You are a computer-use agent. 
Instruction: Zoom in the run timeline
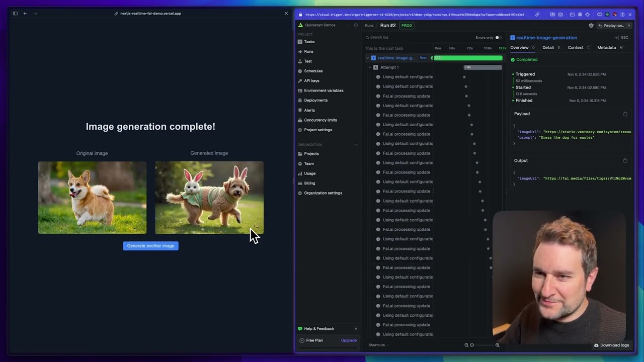coord(498,345)
